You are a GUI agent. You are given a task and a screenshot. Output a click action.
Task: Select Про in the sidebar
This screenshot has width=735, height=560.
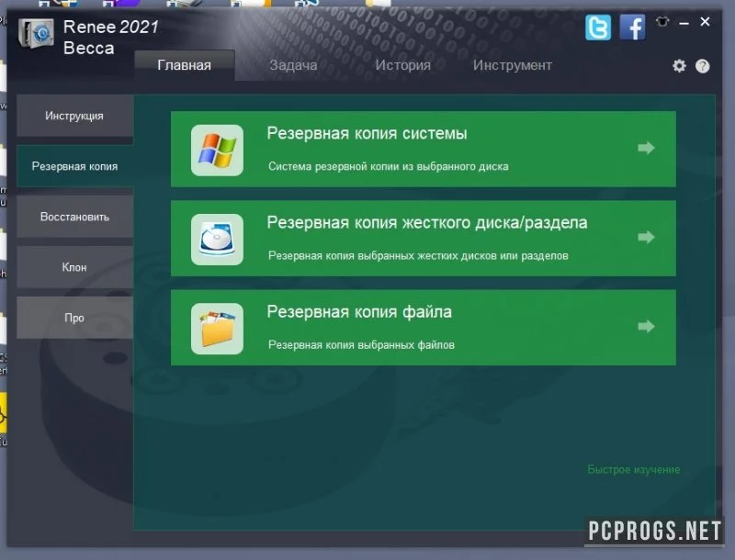[x=75, y=318]
